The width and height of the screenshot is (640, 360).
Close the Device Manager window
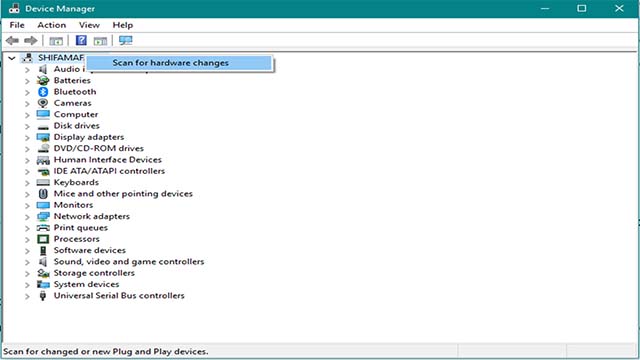(619, 8)
